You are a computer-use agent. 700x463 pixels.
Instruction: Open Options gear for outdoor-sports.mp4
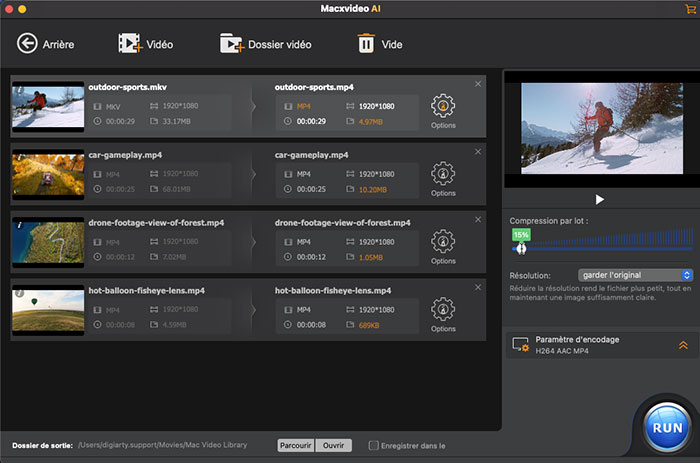[x=443, y=106]
